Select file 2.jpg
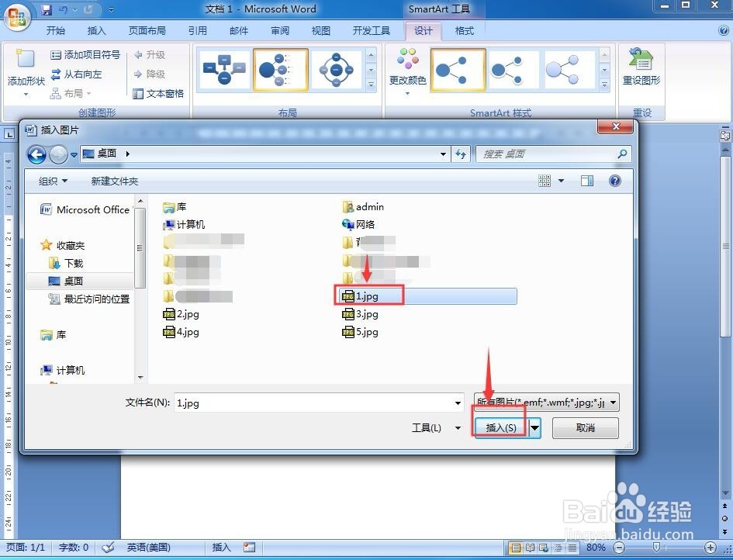733x560 pixels. click(181, 313)
